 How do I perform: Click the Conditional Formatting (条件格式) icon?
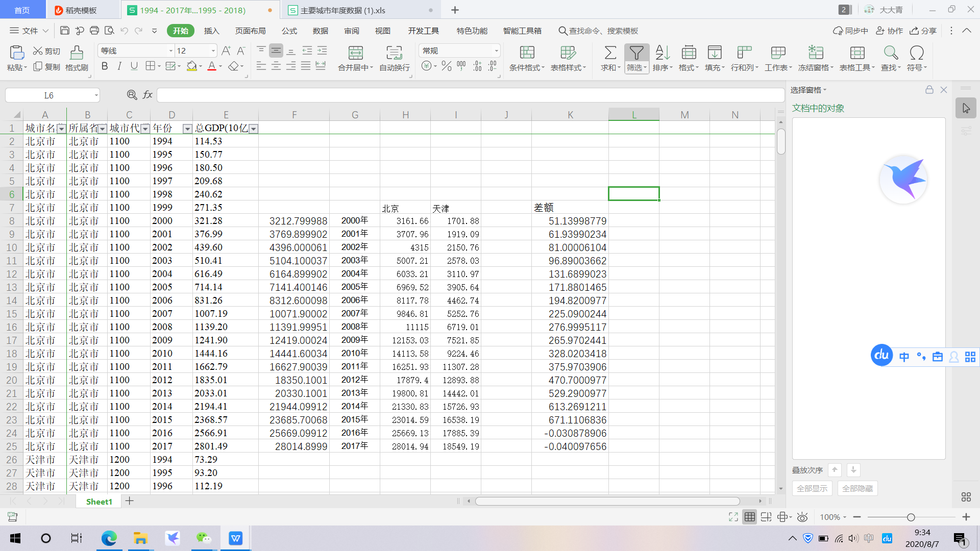click(527, 53)
